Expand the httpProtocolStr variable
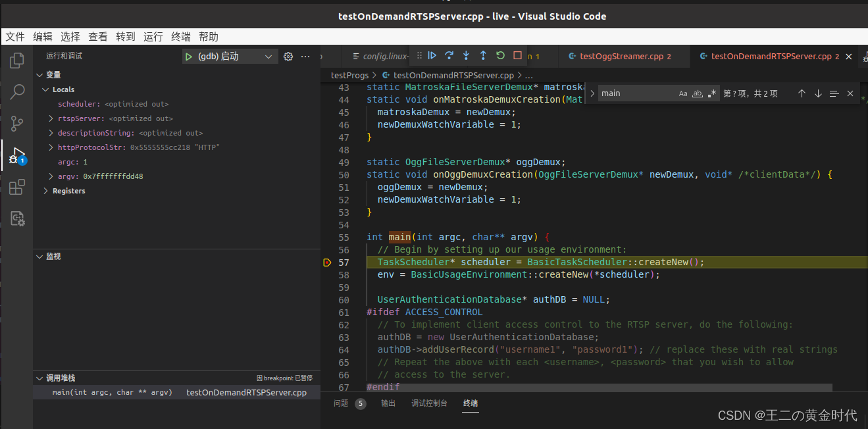The height and width of the screenshot is (429, 868). (x=51, y=147)
